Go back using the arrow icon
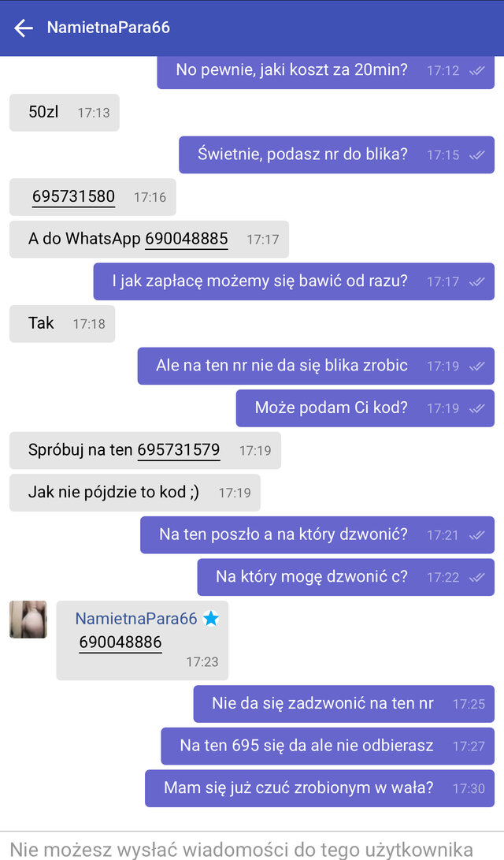This screenshot has height=860, width=504. 24,28
